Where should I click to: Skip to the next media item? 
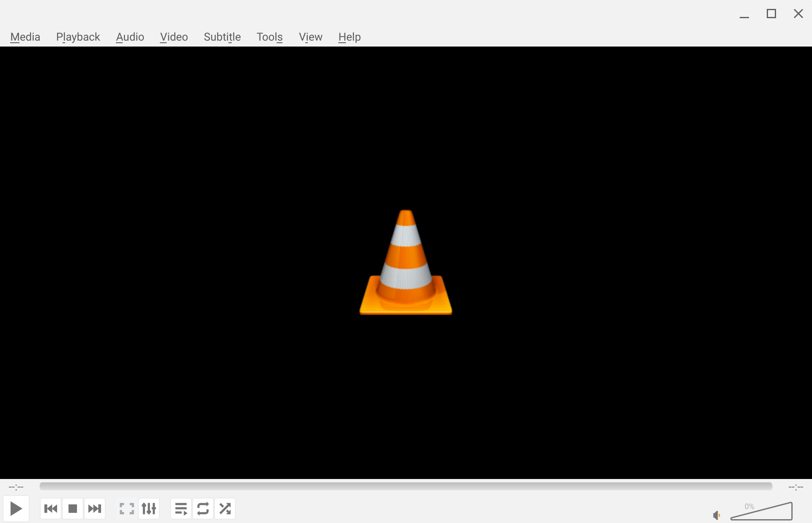tap(95, 509)
